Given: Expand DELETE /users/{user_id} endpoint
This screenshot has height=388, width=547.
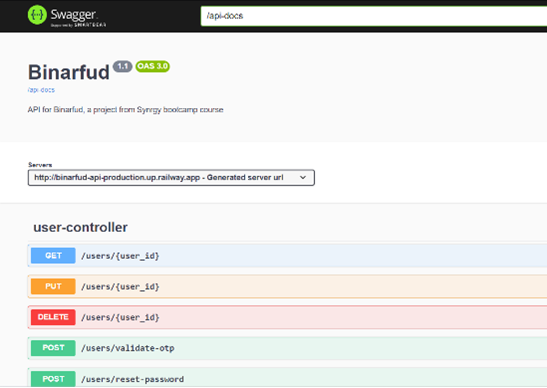Looking at the screenshot, I should 287,317.
